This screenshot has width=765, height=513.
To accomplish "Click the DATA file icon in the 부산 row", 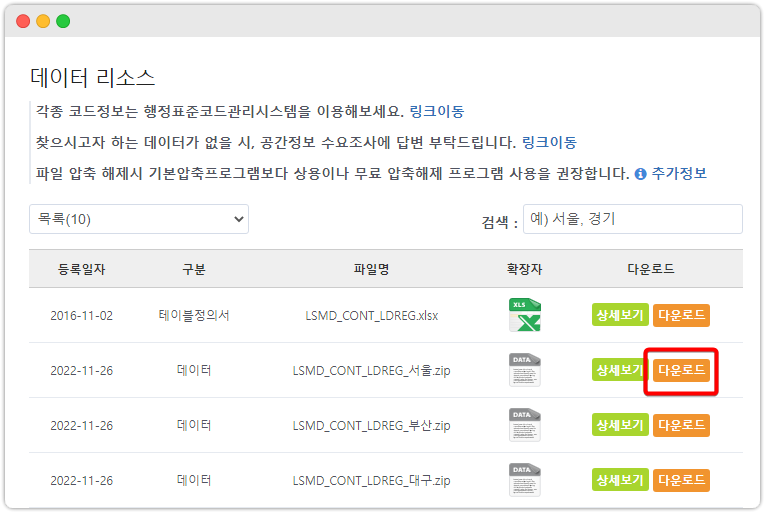I will point(524,425).
